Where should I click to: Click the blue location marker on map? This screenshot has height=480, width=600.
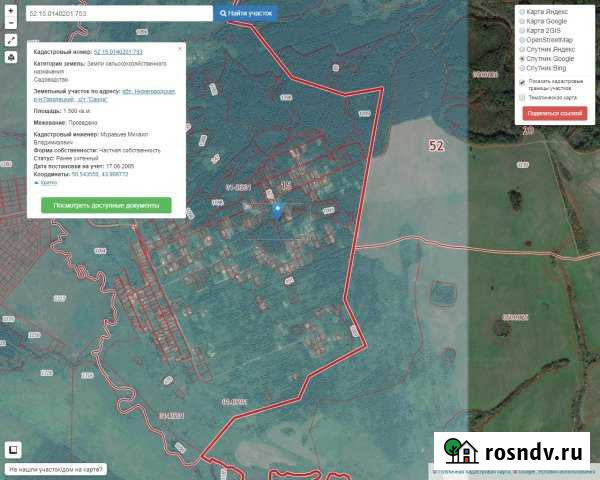[278, 209]
